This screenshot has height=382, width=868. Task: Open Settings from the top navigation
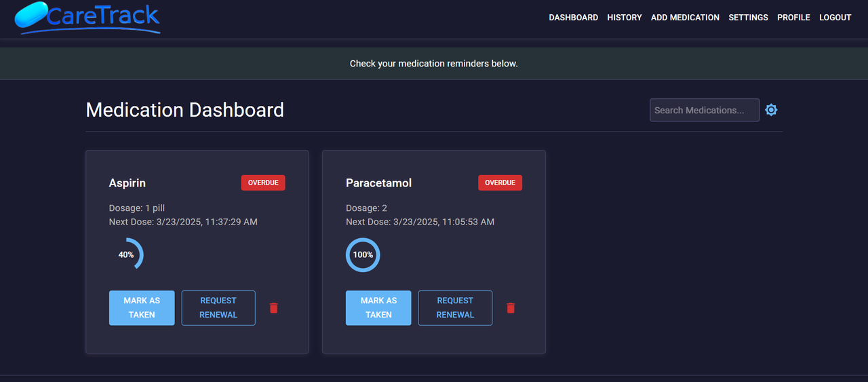(749, 18)
